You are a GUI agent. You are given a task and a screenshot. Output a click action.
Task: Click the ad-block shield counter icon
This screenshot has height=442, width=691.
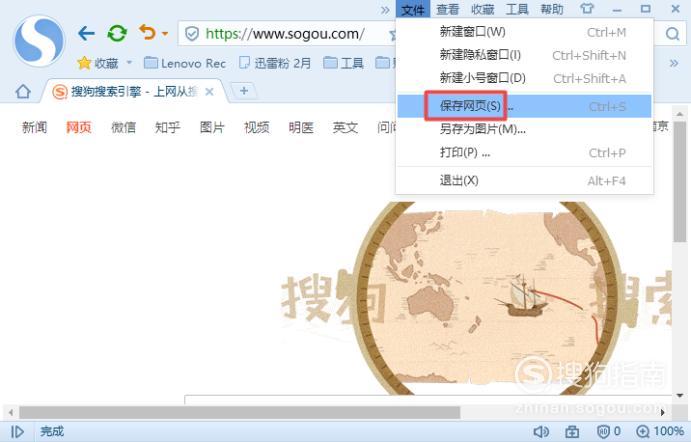(609, 431)
